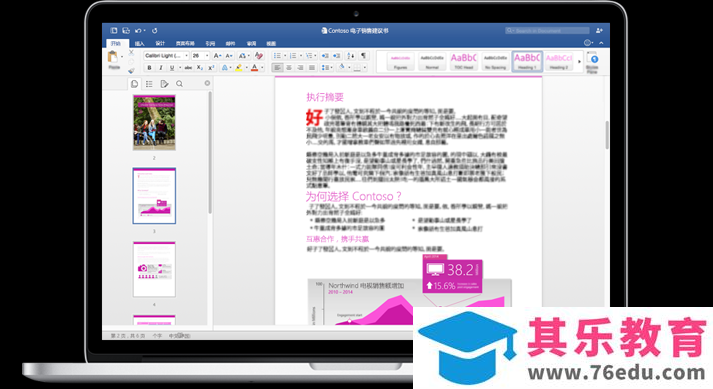Toggle Superscript formatting

[211, 68]
